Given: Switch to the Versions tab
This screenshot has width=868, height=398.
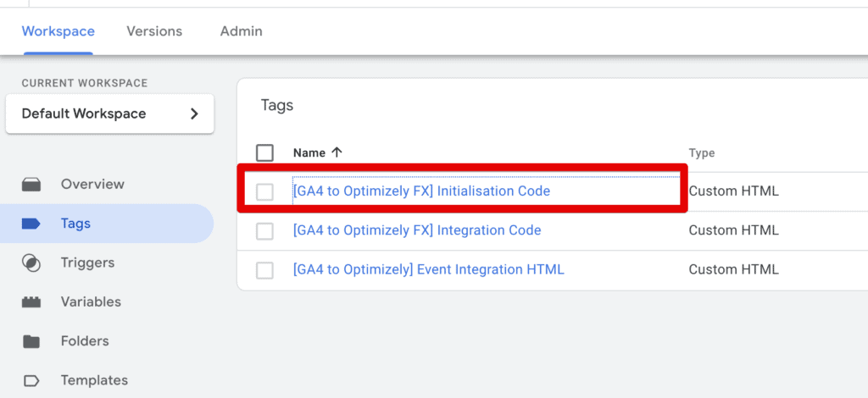Looking at the screenshot, I should pyautogui.click(x=154, y=31).
